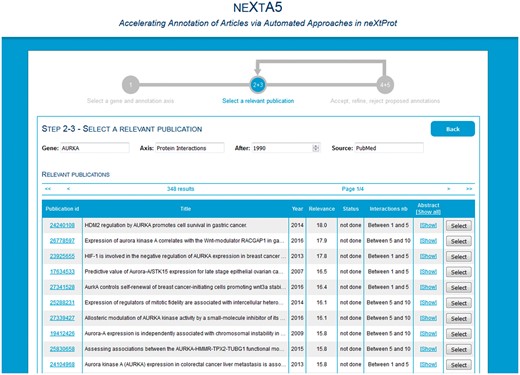Click the Back button
This screenshot has width=520, height=375.
pos(453,129)
